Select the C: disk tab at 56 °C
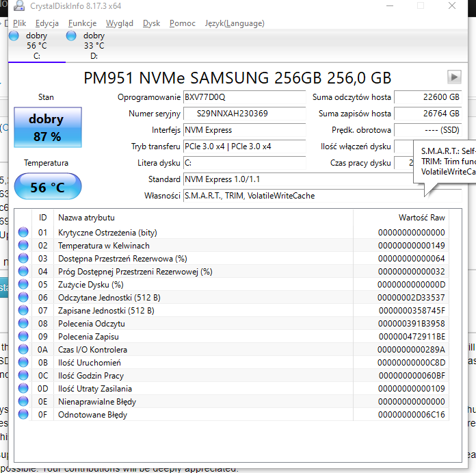 (x=37, y=46)
